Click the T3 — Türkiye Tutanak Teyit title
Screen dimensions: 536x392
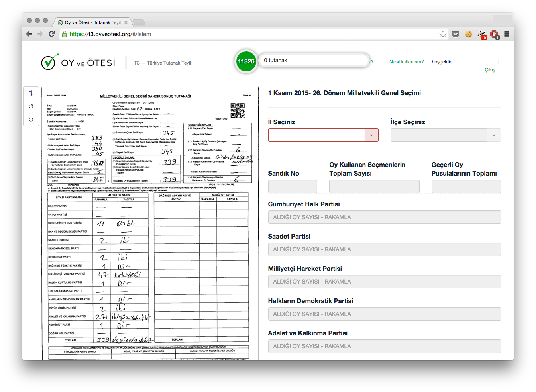point(163,63)
